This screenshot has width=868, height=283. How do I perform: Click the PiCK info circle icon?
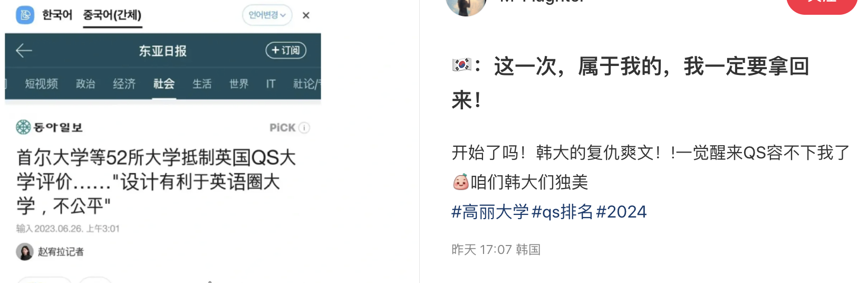point(304,128)
